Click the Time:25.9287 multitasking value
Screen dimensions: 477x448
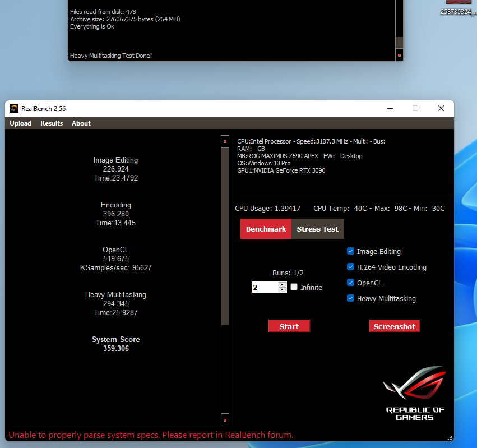[x=116, y=312]
